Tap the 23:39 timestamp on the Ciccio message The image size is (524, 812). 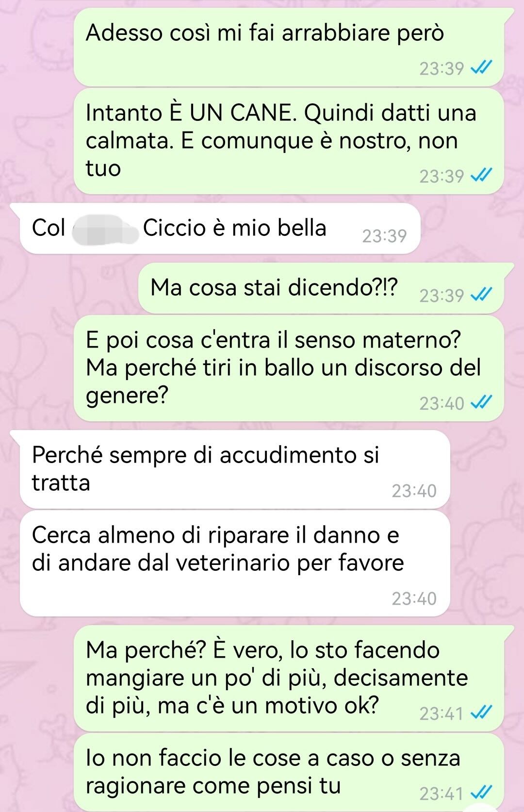[x=384, y=236]
